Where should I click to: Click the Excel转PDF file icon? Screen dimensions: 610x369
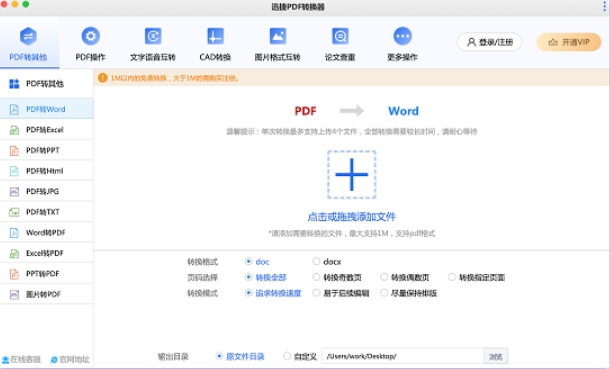(14, 254)
